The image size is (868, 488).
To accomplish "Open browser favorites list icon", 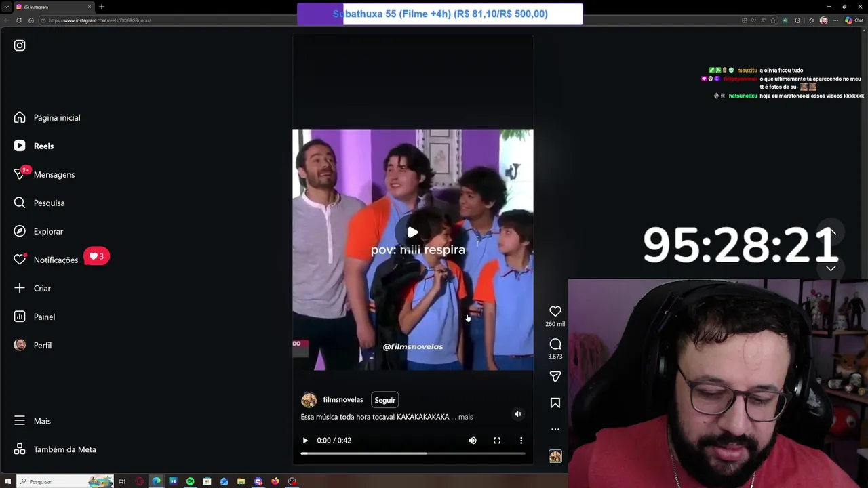I will (811, 20).
